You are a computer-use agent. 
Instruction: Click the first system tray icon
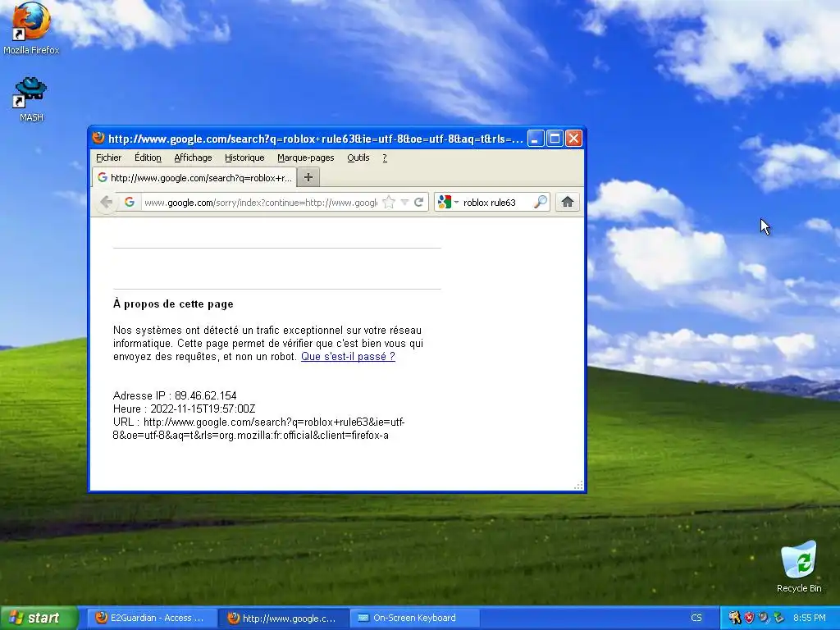click(x=734, y=618)
